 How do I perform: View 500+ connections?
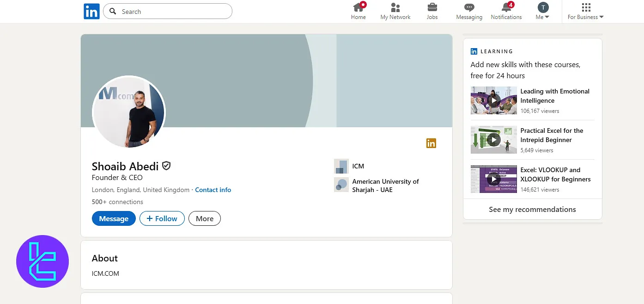click(117, 202)
